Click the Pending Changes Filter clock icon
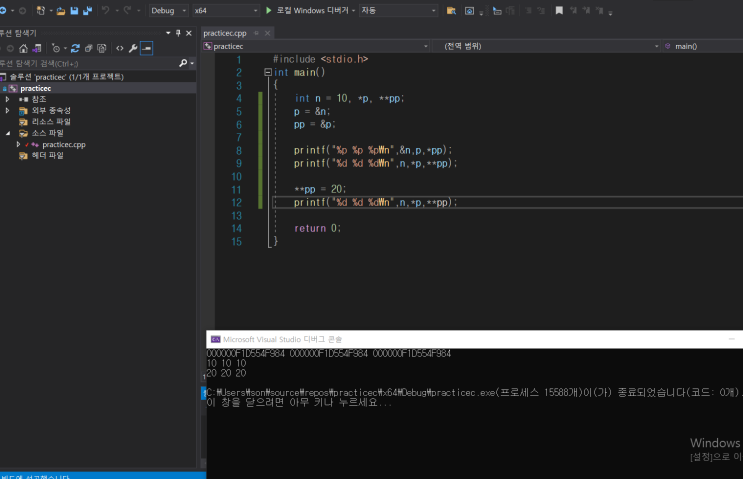The image size is (743, 479). point(56,48)
